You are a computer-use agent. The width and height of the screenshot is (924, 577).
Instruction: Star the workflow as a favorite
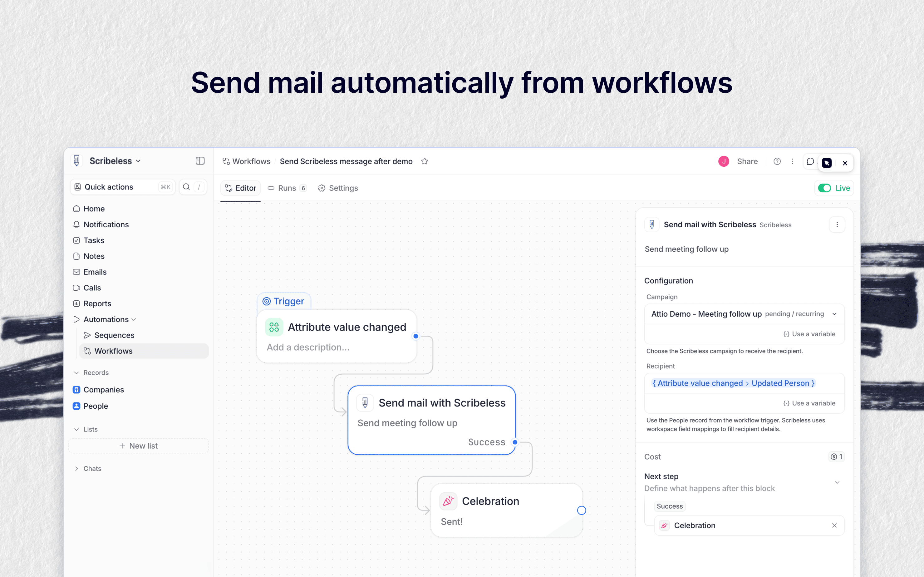pyautogui.click(x=425, y=161)
